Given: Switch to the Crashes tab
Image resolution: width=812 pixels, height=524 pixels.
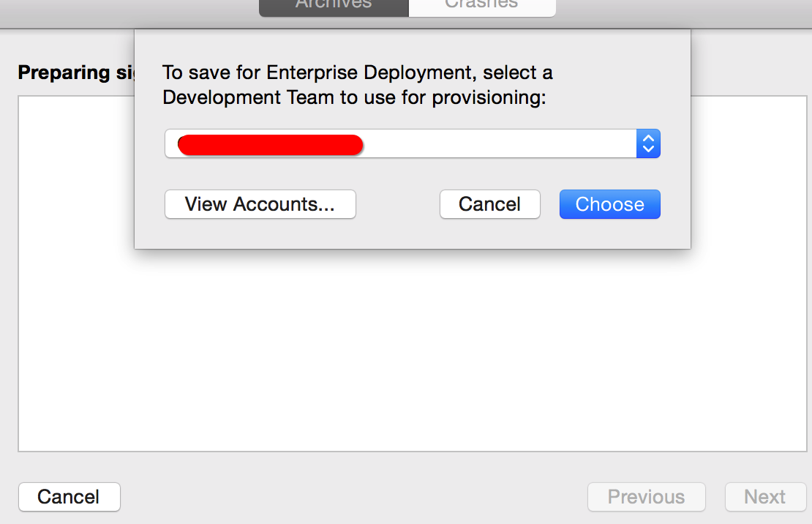Looking at the screenshot, I should 482,7.
